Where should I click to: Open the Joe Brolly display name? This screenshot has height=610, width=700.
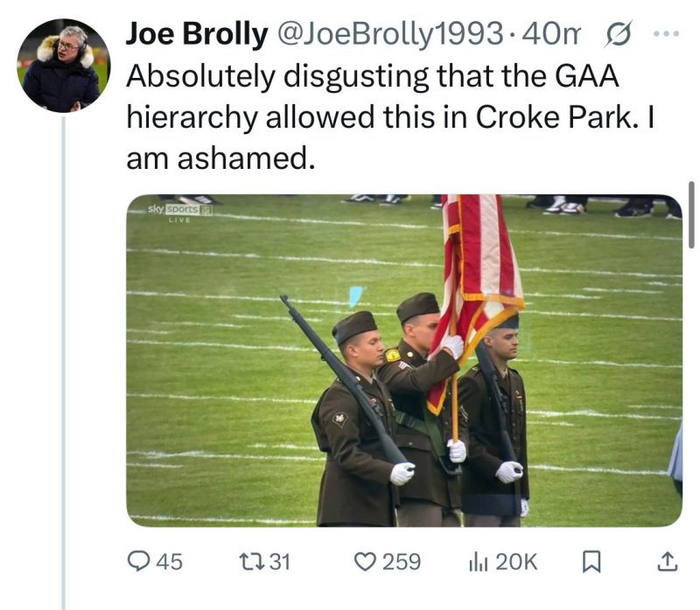[197, 33]
